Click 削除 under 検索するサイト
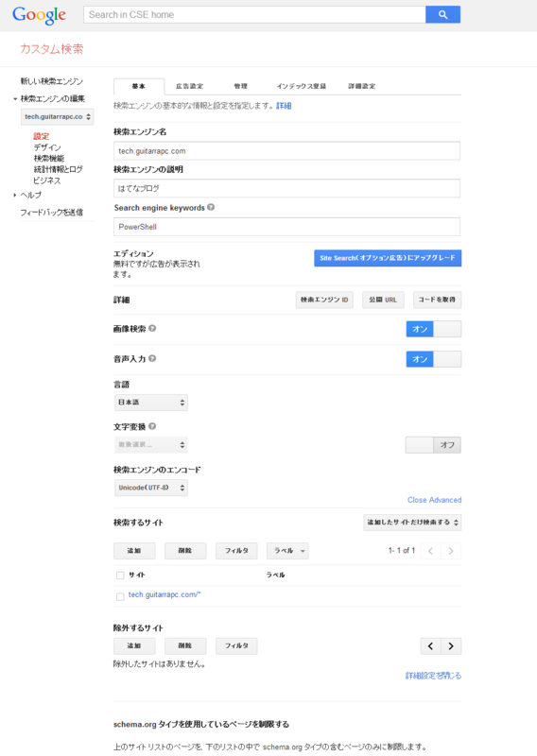Image resolution: width=537 pixels, height=756 pixels. pyautogui.click(x=185, y=551)
